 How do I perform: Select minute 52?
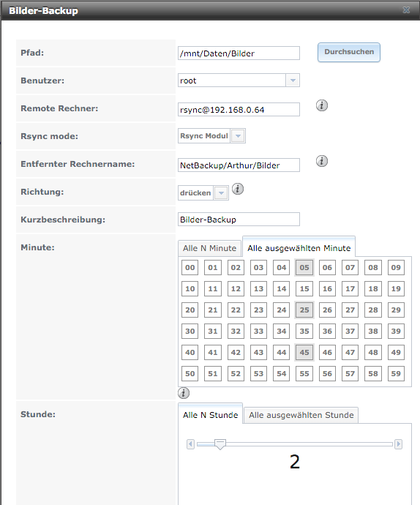tap(236, 373)
